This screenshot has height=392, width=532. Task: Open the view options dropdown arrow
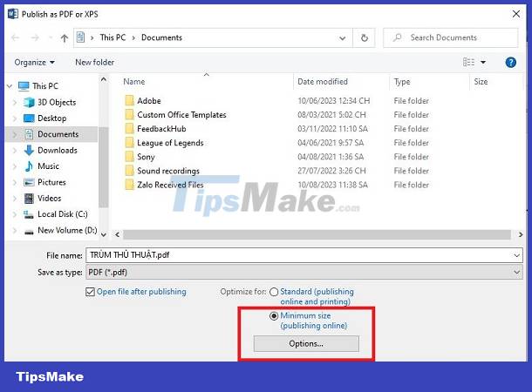[x=483, y=63]
